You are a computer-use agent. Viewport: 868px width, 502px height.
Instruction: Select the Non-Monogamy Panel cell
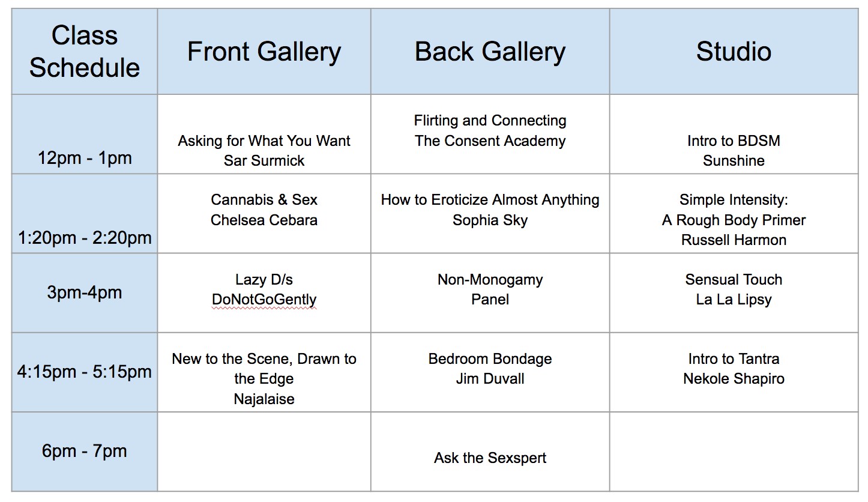pos(490,289)
